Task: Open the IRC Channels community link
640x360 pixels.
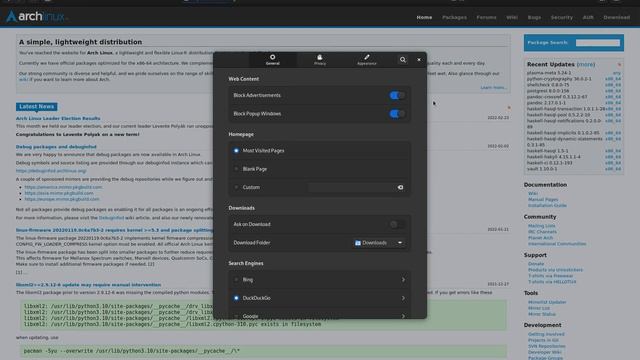Action: coord(542,231)
